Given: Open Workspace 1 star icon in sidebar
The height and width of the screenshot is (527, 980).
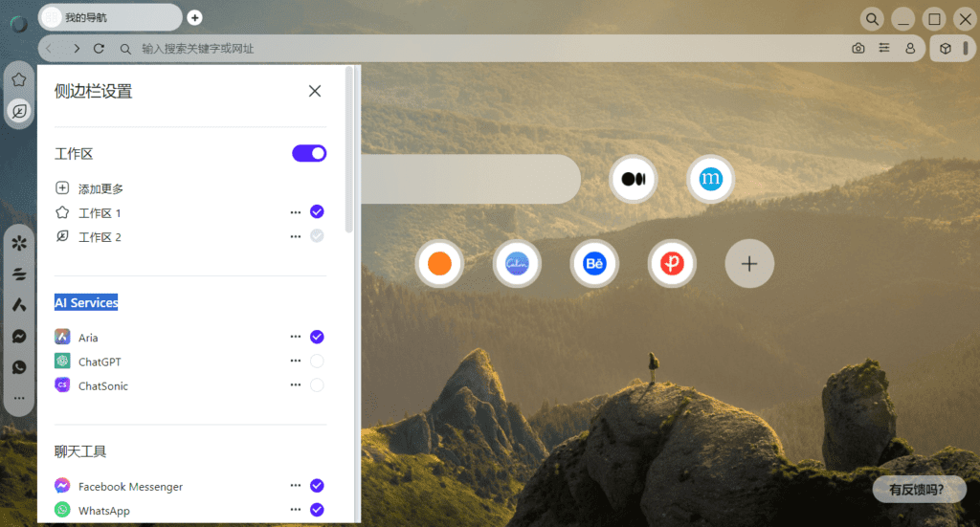Looking at the screenshot, I should click(x=19, y=80).
